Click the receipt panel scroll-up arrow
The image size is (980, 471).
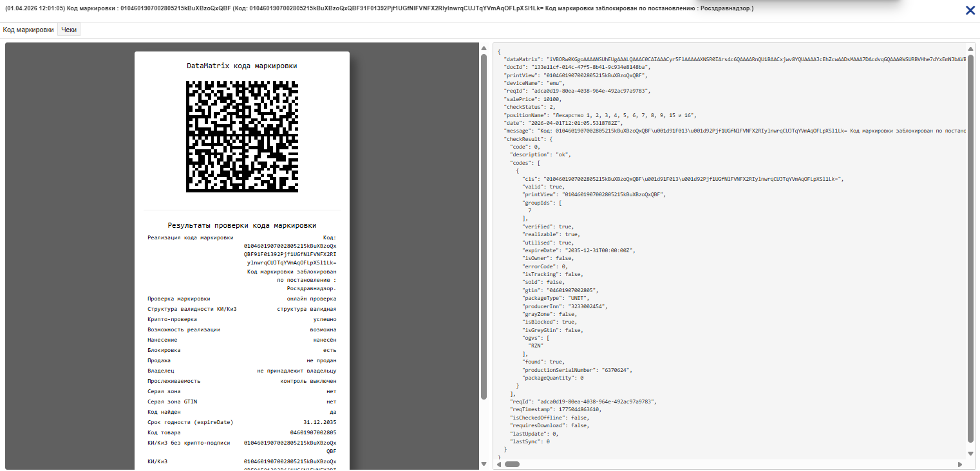click(x=484, y=48)
